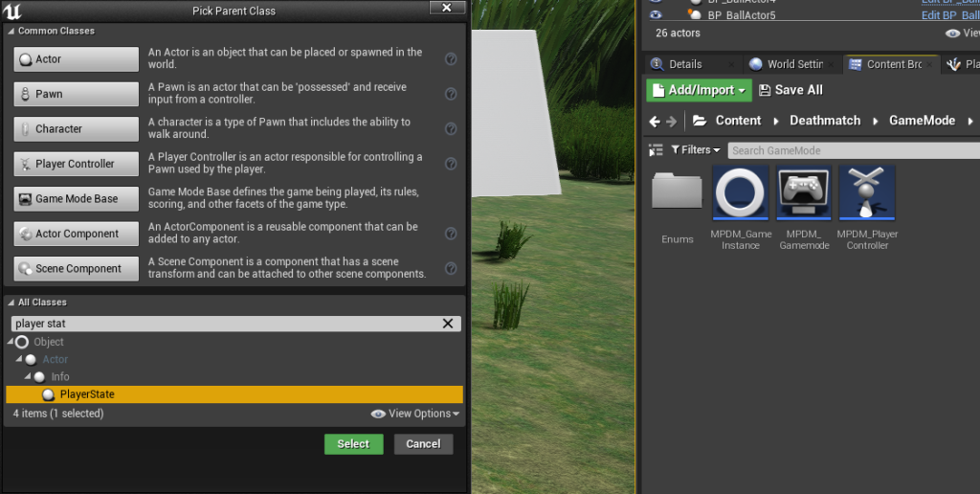Collapse the Info tree node
Image resolution: width=980 pixels, height=494 pixels.
28,377
